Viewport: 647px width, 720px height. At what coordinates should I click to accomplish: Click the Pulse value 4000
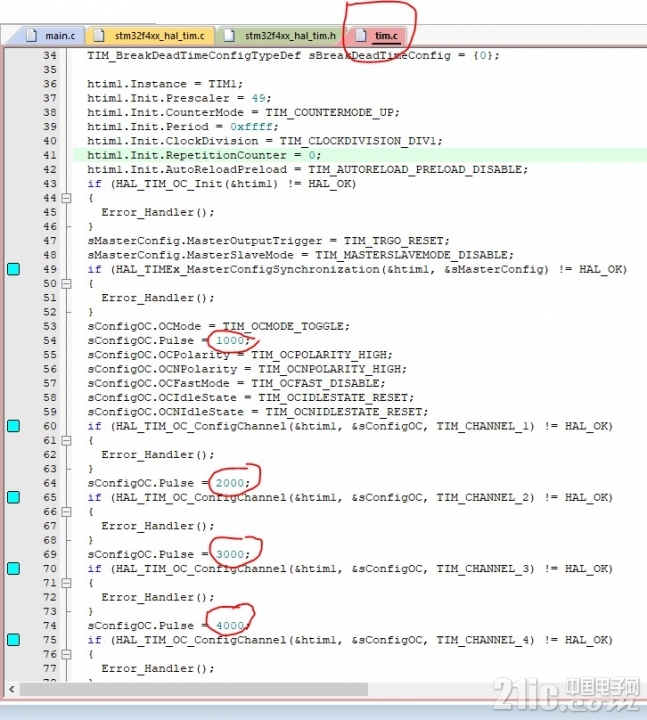pos(230,625)
